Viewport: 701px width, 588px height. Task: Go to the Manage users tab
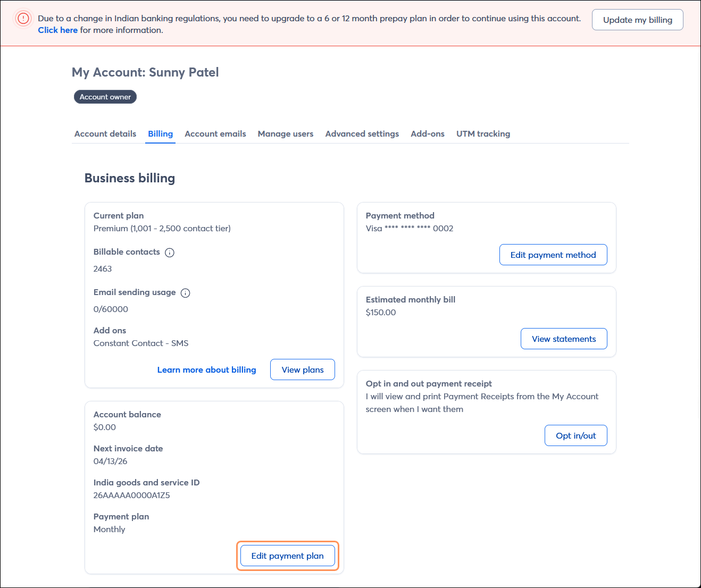point(286,134)
